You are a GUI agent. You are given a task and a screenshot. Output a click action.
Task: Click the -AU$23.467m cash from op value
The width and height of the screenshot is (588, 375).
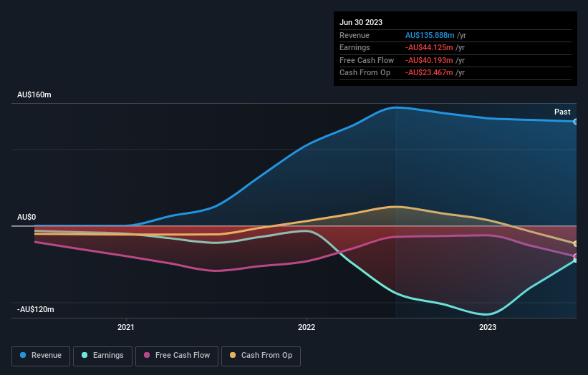(x=429, y=73)
